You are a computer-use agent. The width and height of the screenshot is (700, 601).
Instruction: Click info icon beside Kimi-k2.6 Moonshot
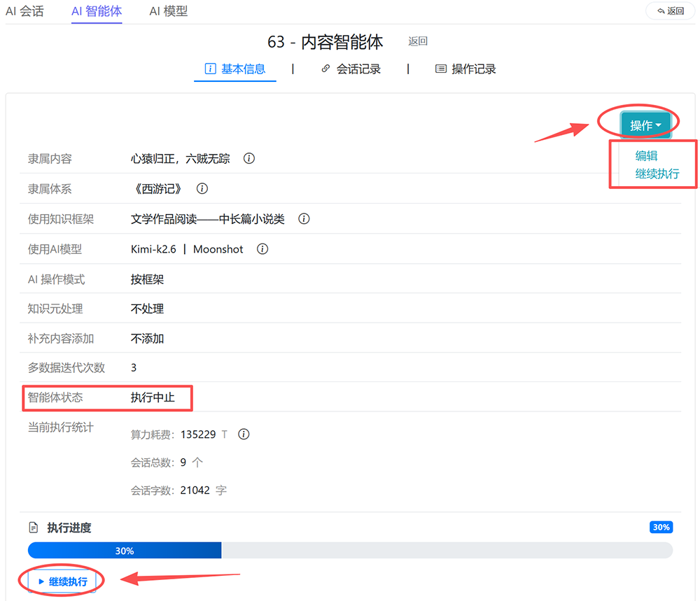262,249
